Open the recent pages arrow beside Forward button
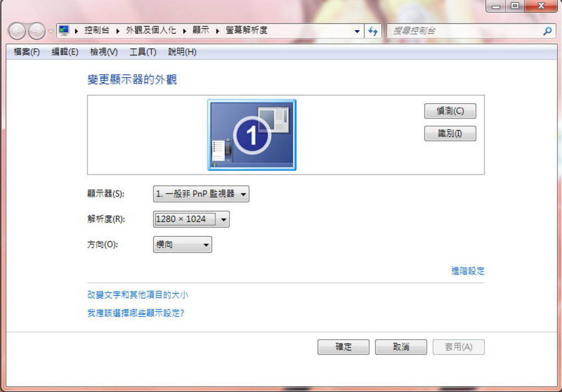562x392 pixels. [x=50, y=31]
